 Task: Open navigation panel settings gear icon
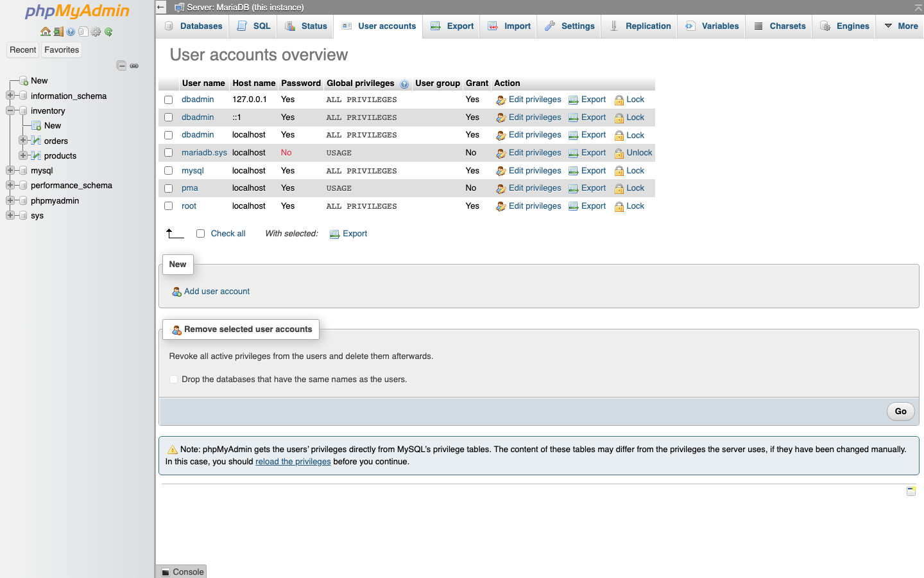click(96, 31)
